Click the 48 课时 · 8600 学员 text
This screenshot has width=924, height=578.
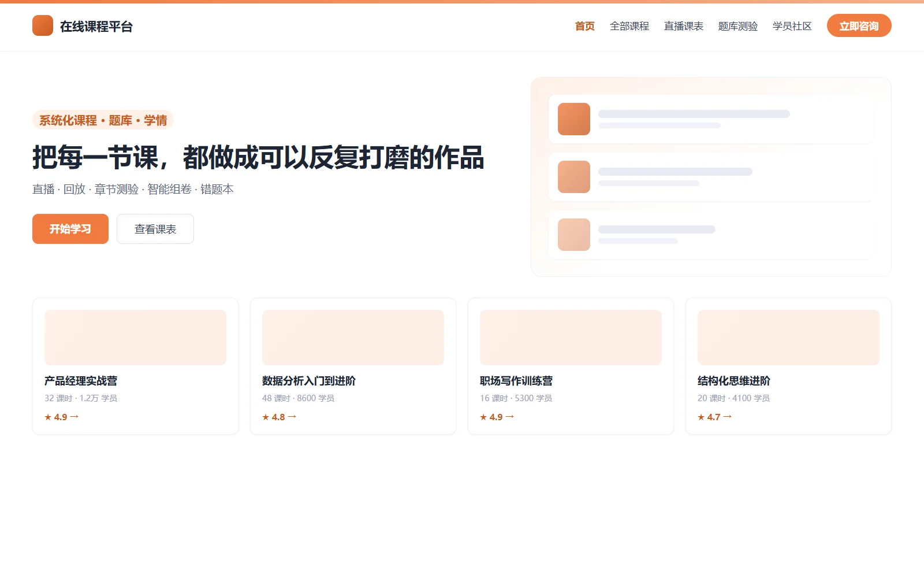tap(299, 398)
